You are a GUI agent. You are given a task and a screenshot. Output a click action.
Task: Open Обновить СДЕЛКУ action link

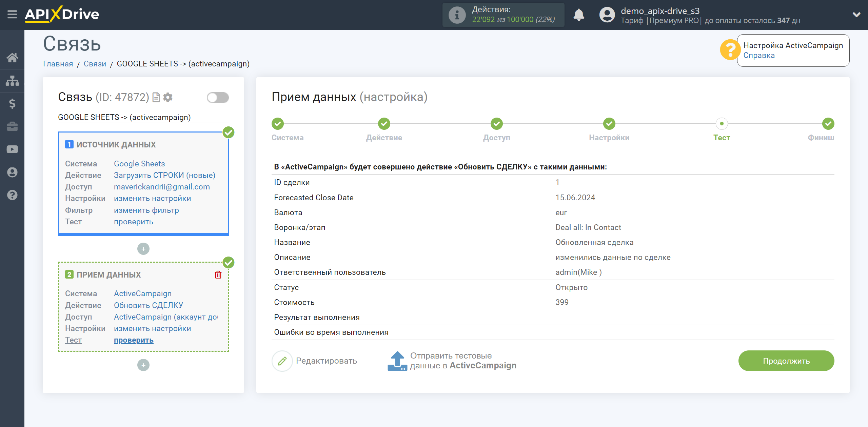pos(148,306)
